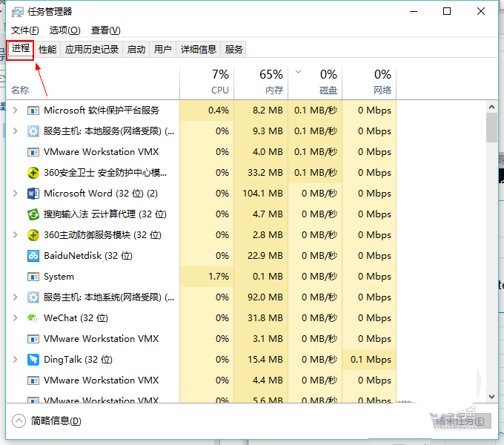Switch to the 性能 tab

coord(47,50)
